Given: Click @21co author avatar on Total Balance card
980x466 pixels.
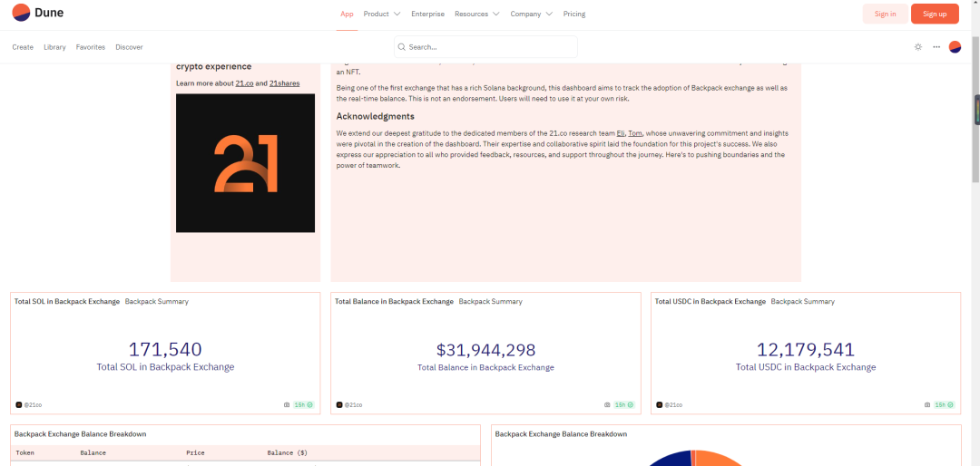Looking at the screenshot, I should pos(339,404).
